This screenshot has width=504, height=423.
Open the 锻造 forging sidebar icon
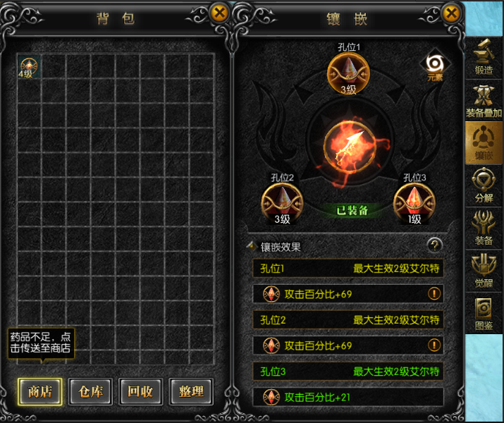[x=484, y=58]
